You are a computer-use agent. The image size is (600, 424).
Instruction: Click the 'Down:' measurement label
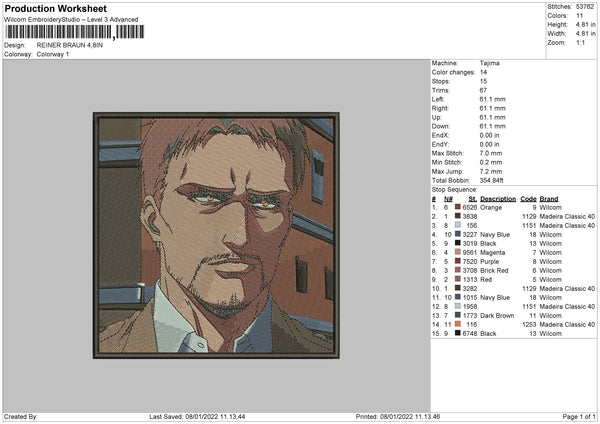click(440, 126)
